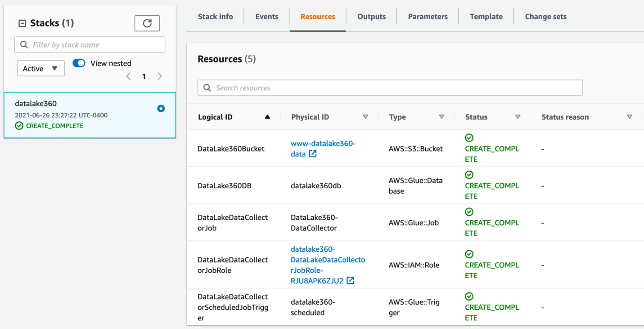
Task: Collapse the Stacks panel with minus icon
Action: pos(22,23)
